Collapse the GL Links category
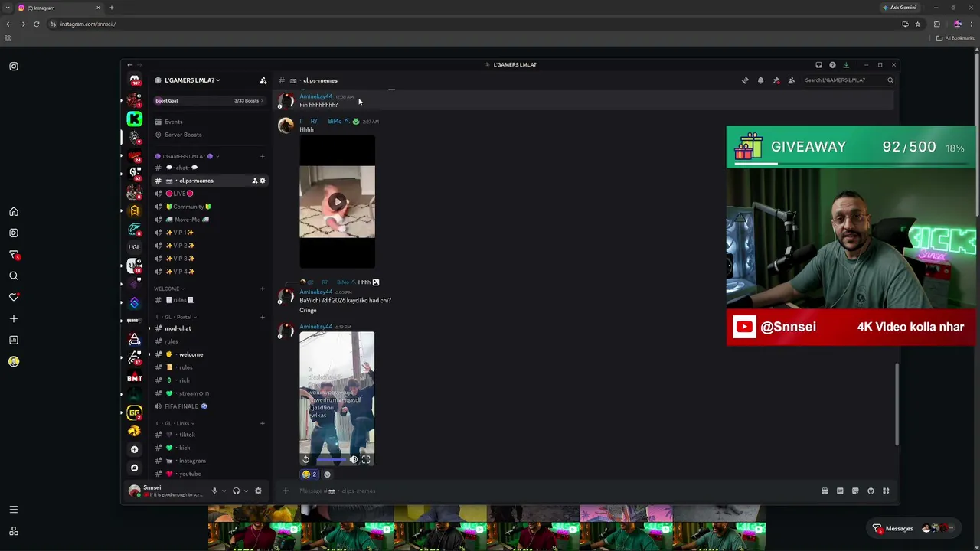The width and height of the screenshot is (980, 551). coord(175,424)
